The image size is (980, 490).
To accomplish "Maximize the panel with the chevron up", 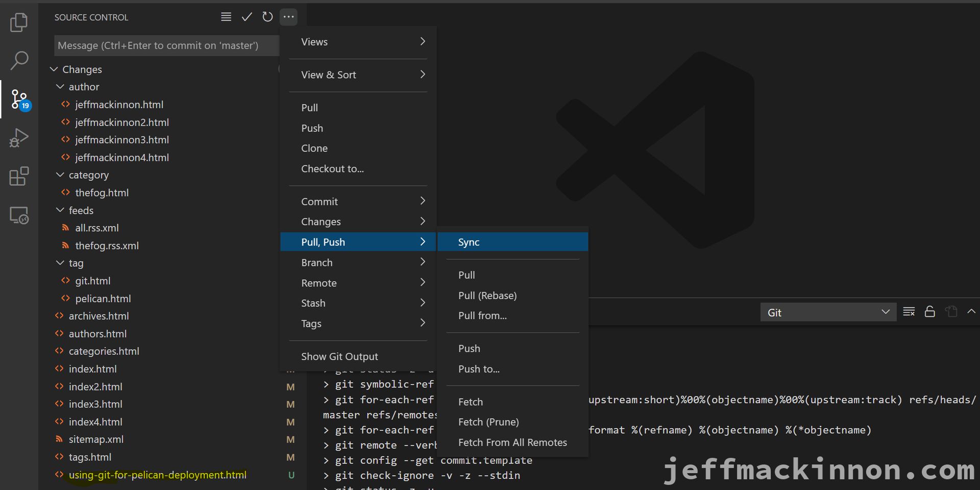I will (x=971, y=311).
